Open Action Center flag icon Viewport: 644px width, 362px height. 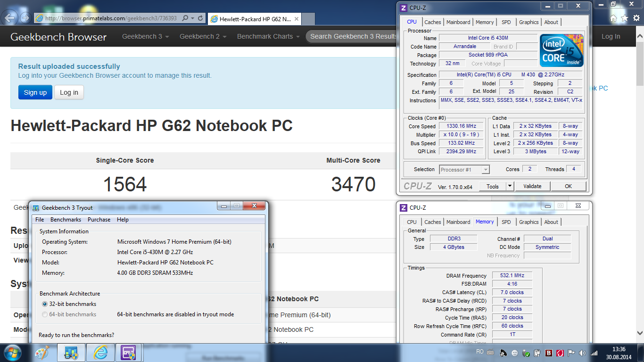coord(571,352)
